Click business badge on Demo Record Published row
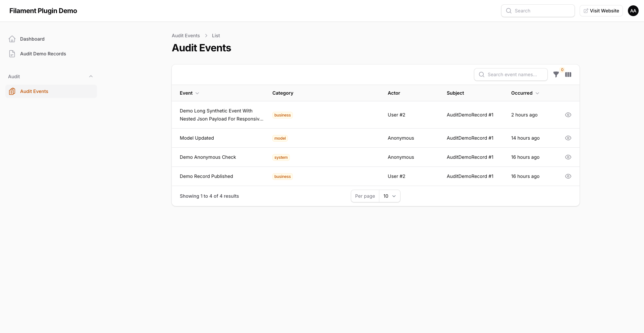This screenshot has width=644, height=333. [282, 177]
